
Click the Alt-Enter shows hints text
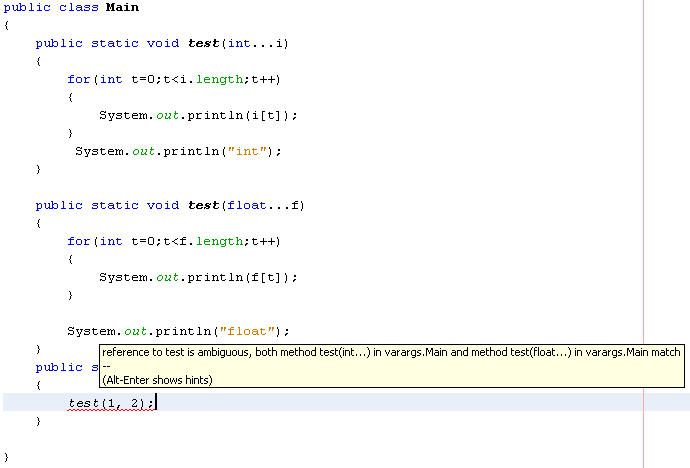[x=157, y=380]
